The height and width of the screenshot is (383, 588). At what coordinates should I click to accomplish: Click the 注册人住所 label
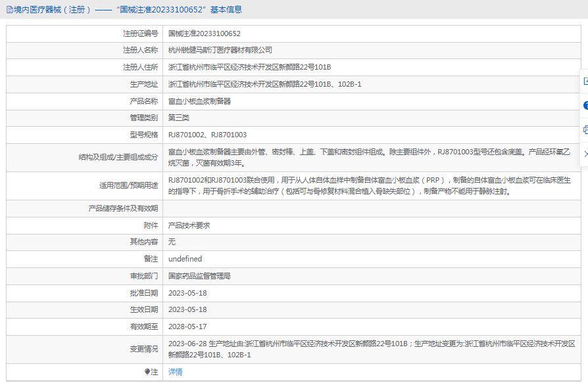pos(141,68)
